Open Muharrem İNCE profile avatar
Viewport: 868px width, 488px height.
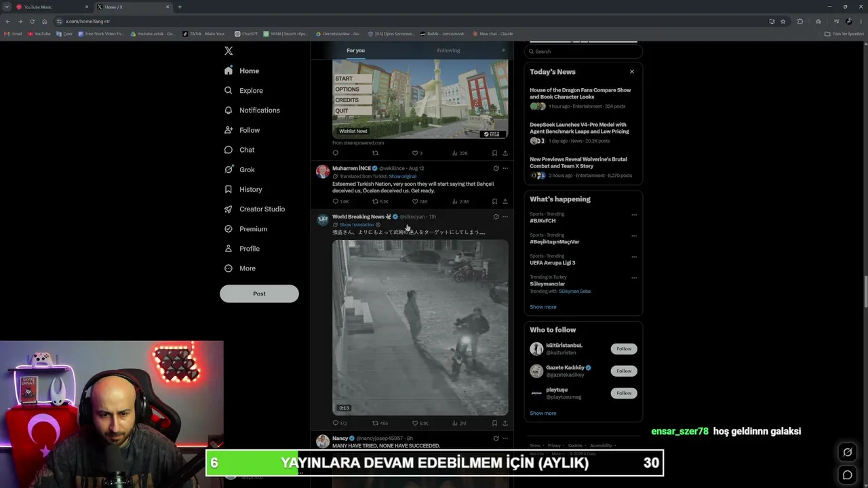[x=323, y=171]
